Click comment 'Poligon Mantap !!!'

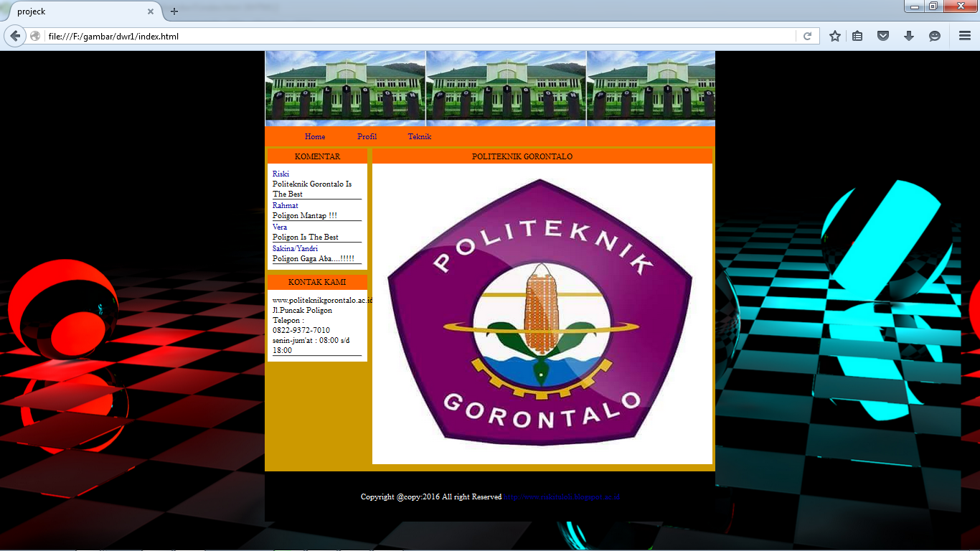click(x=305, y=215)
